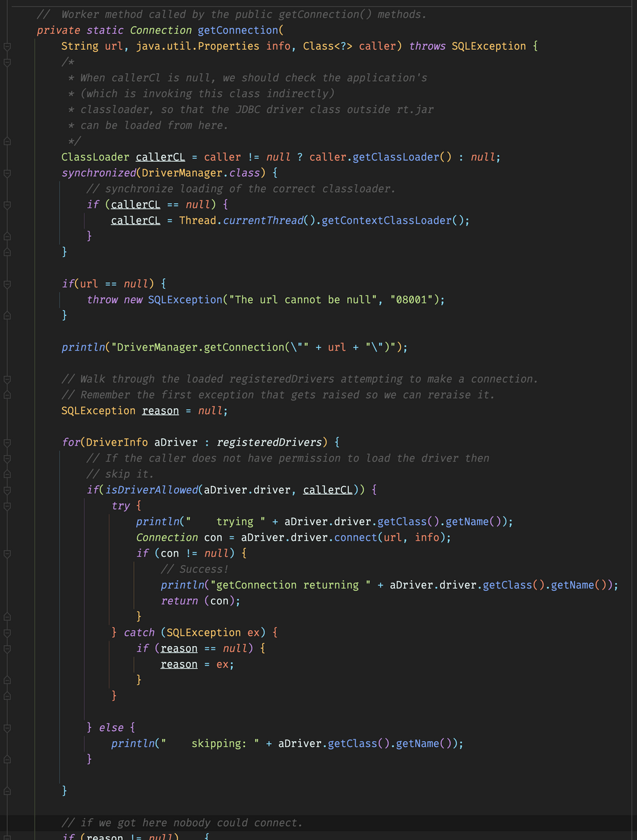Click the "DriverManager.getConnection(\"" string

pos(210,347)
